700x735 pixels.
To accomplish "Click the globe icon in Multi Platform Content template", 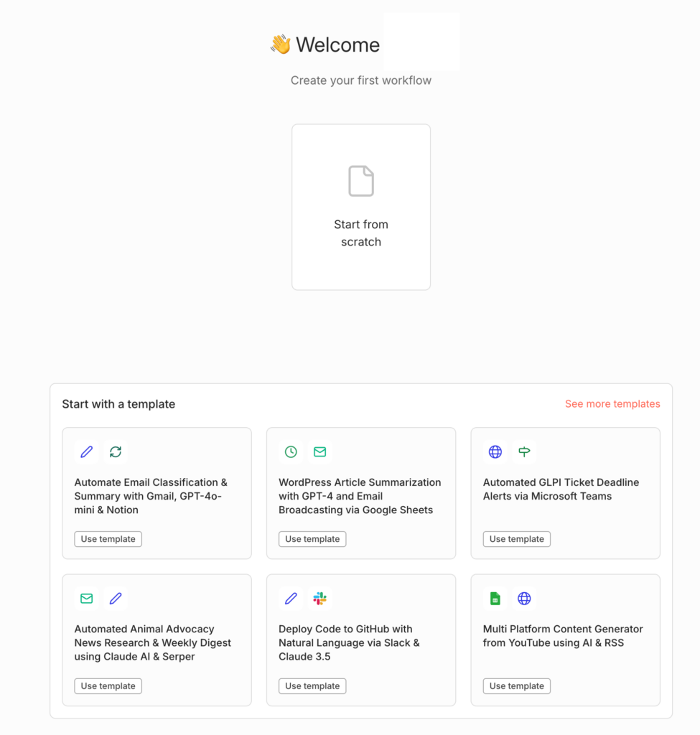I will [524, 598].
